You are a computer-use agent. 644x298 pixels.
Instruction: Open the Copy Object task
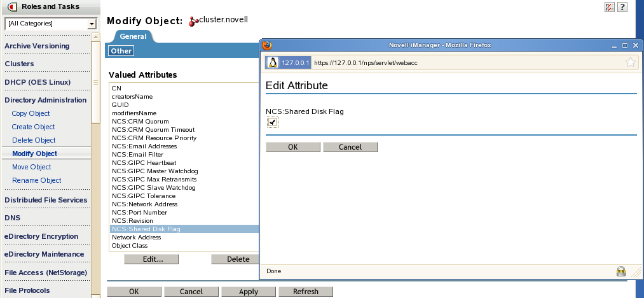pos(31,113)
